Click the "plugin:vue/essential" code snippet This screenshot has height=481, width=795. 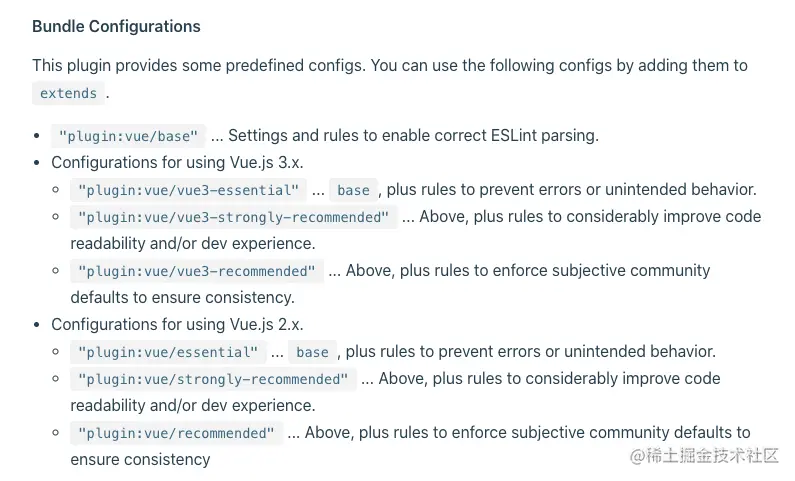(168, 352)
